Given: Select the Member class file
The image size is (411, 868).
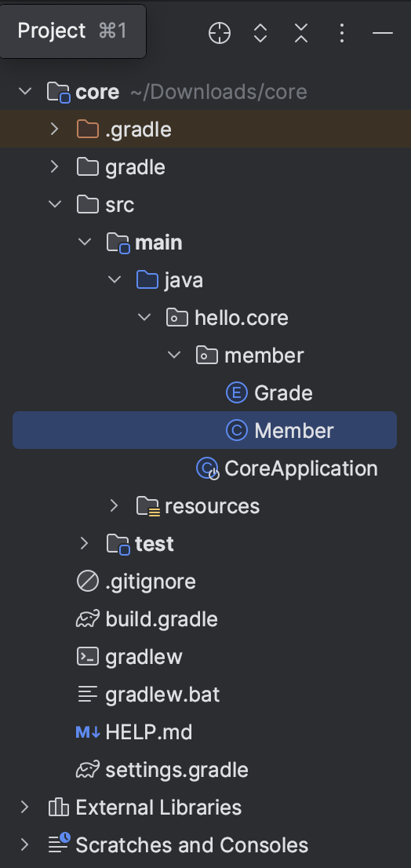Looking at the screenshot, I should coord(205,430).
